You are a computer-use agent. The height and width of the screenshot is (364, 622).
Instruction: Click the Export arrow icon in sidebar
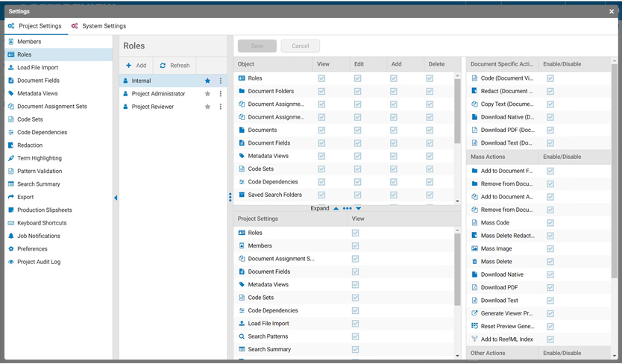(x=11, y=197)
